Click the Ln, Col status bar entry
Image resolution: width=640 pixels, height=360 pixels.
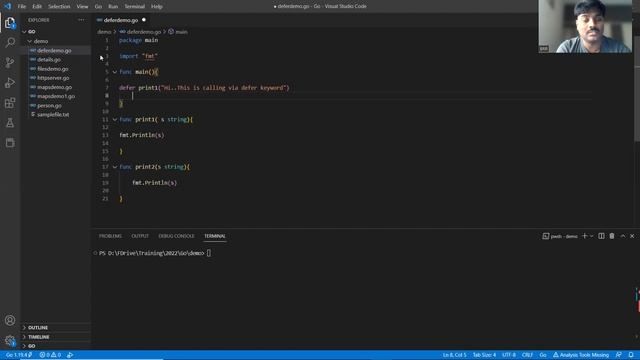[454, 355]
